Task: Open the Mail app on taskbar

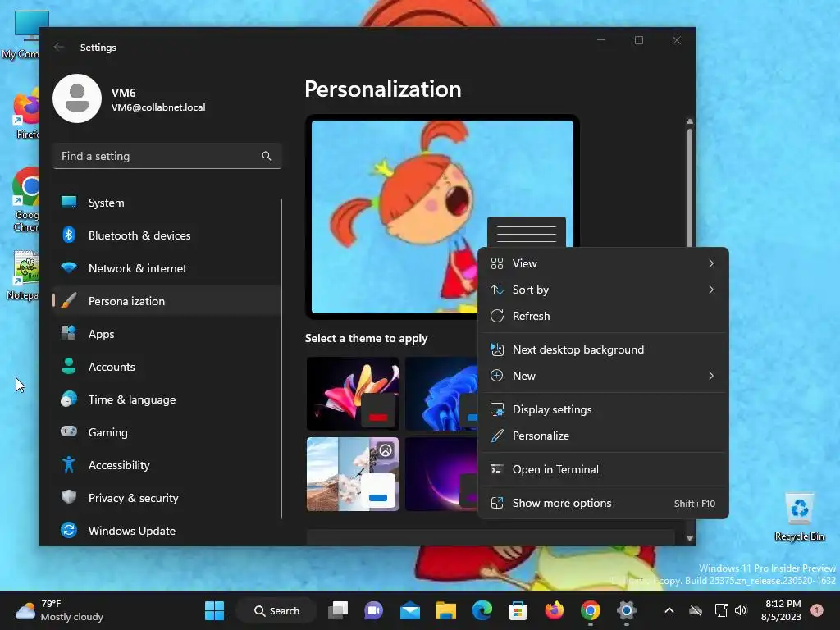Action: [410, 610]
